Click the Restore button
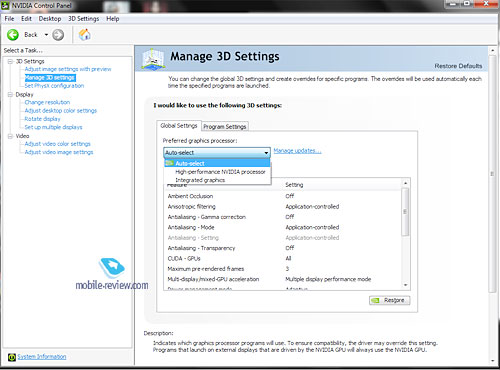Viewport: 500px width, 370px height. click(390, 300)
